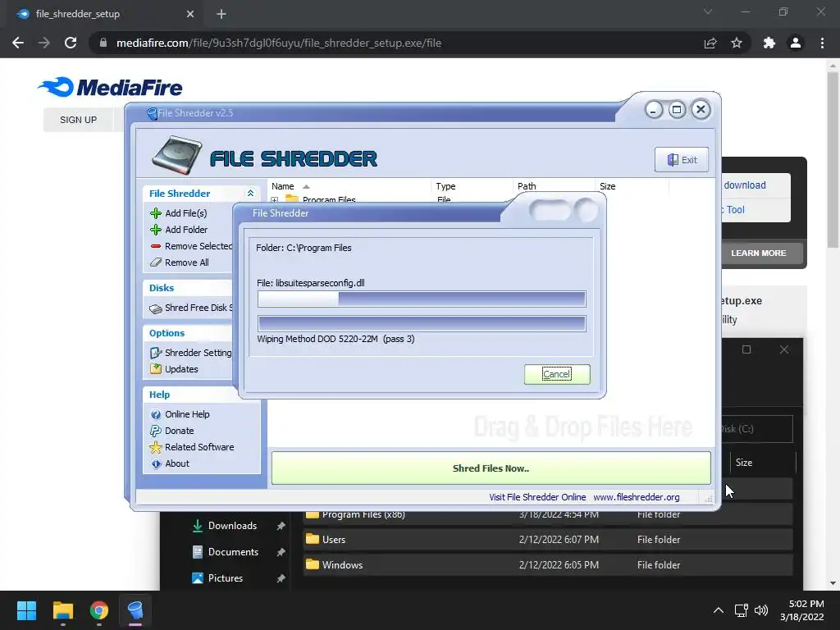The width and height of the screenshot is (840, 630).
Task: Switch to Chrome from the taskbar
Action: coord(99,610)
